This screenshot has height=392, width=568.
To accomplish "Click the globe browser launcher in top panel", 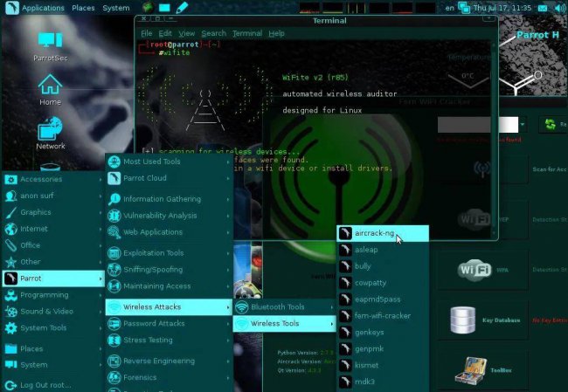I will (148, 7).
